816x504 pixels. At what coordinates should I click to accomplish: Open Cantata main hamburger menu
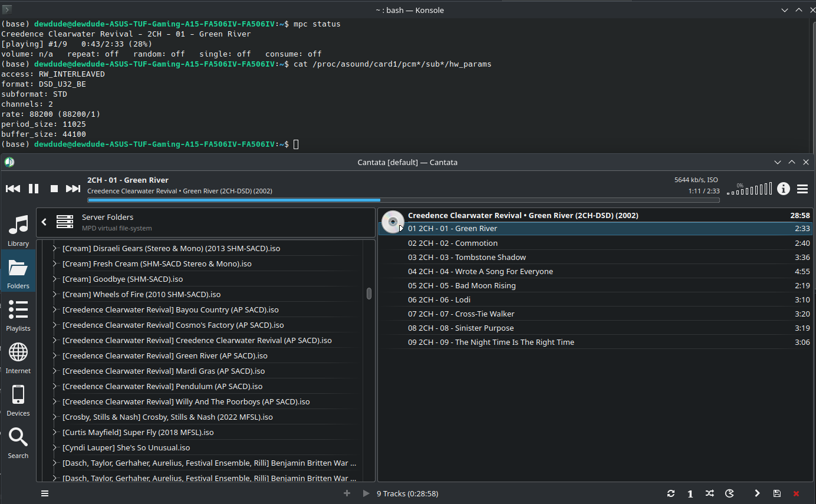(x=802, y=189)
